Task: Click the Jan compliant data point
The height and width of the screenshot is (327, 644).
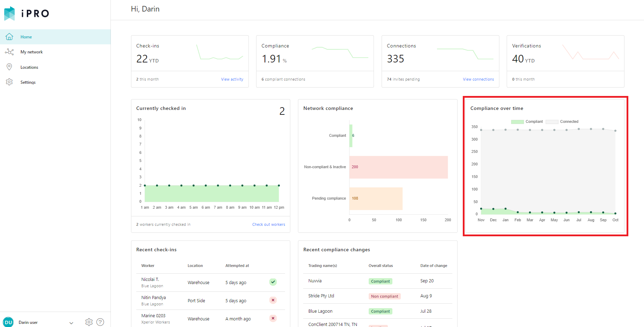Action: (x=506, y=209)
